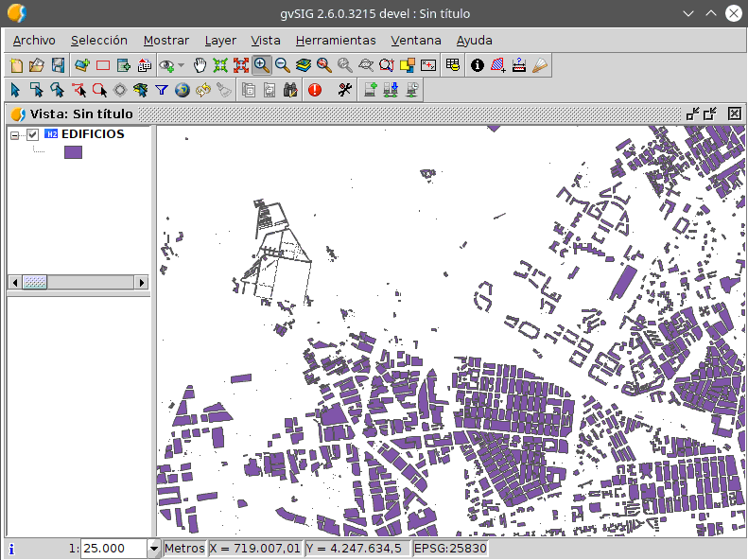
Task: Toggle visibility checkbox of EDIFICIOS layer
Action: tap(32, 135)
